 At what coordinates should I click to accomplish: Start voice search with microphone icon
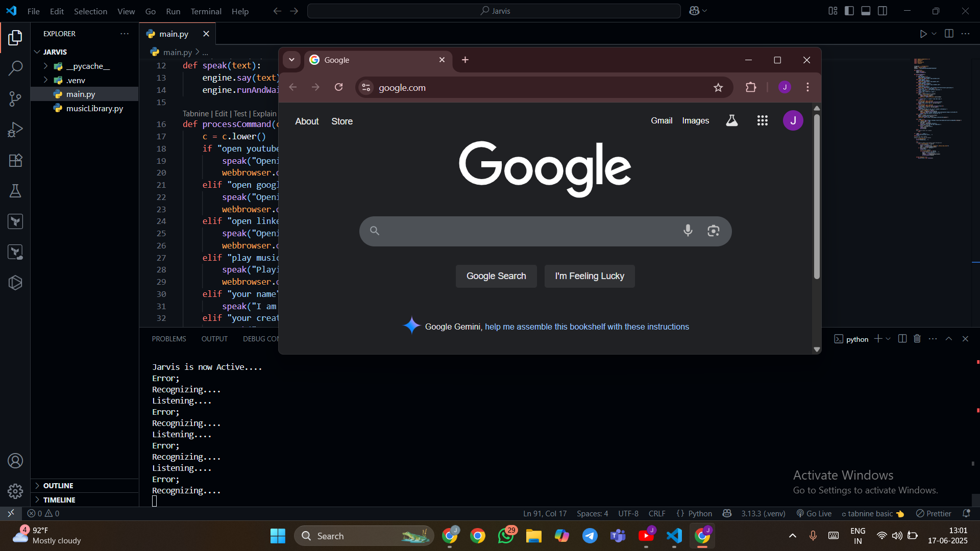(688, 231)
